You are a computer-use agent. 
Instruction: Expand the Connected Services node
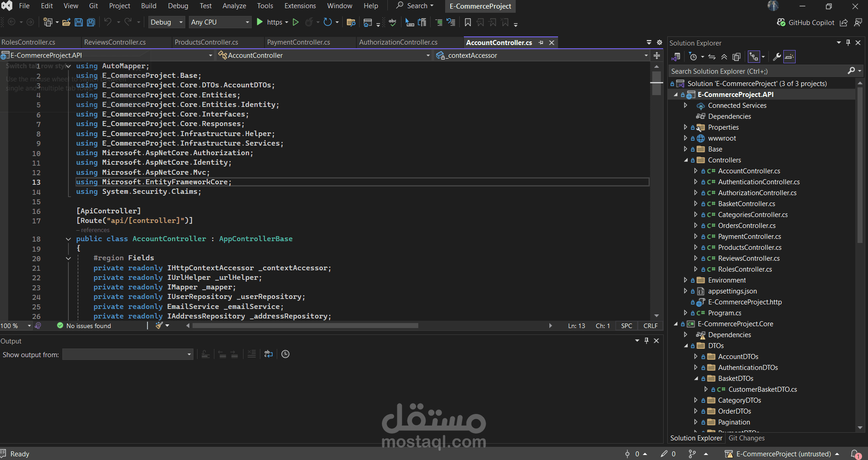point(685,106)
